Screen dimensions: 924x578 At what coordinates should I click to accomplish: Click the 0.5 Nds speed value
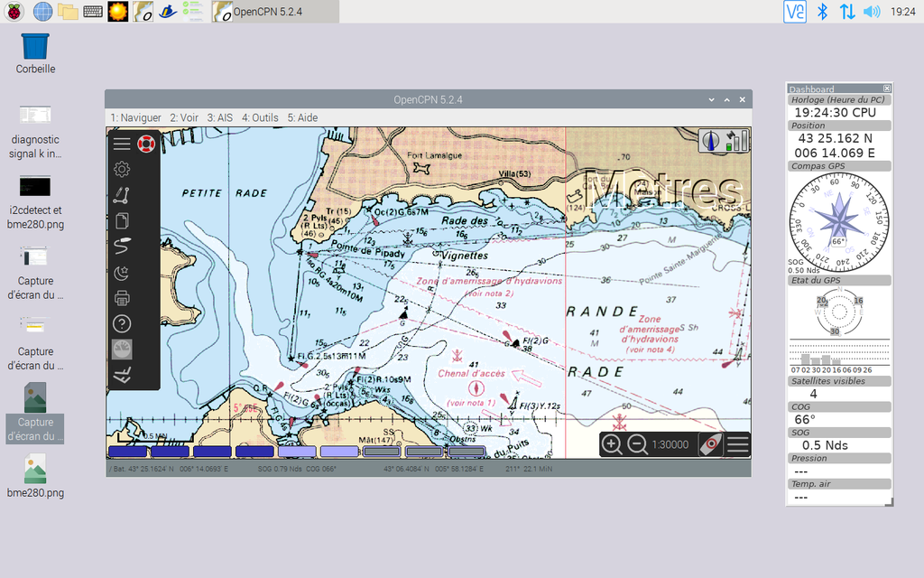[825, 445]
